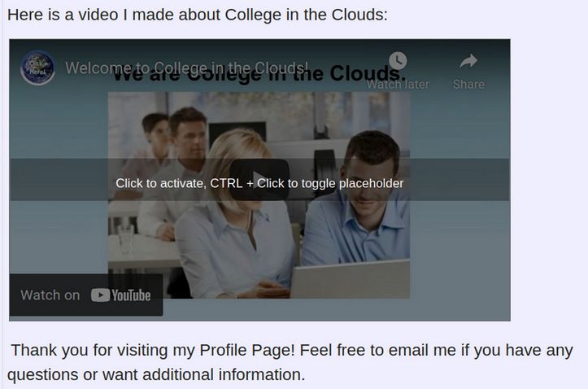Click the "Watch later" text label
588x389 pixels.
(398, 84)
